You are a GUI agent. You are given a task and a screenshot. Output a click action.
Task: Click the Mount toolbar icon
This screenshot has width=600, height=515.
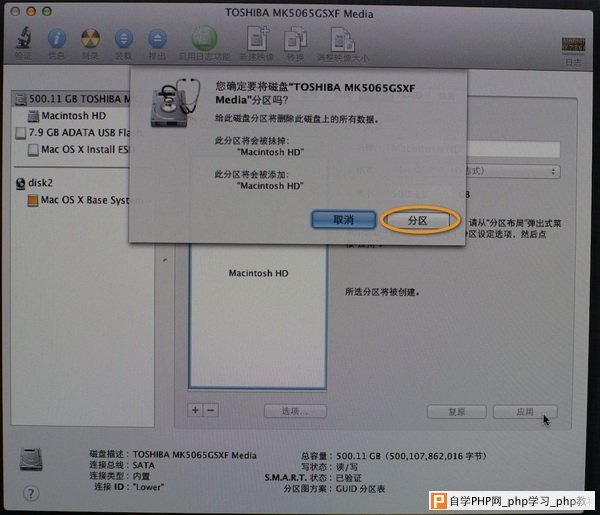(x=124, y=38)
